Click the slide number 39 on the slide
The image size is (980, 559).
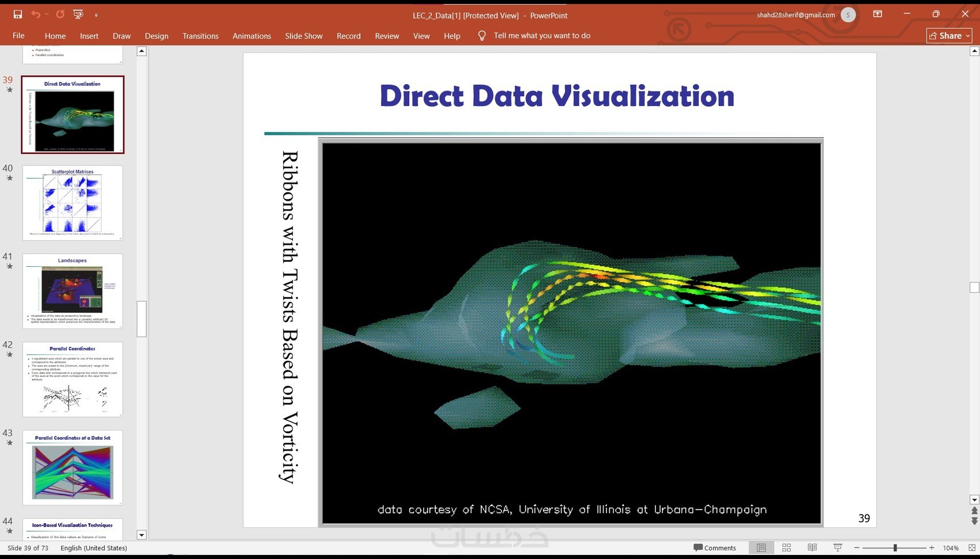click(864, 518)
